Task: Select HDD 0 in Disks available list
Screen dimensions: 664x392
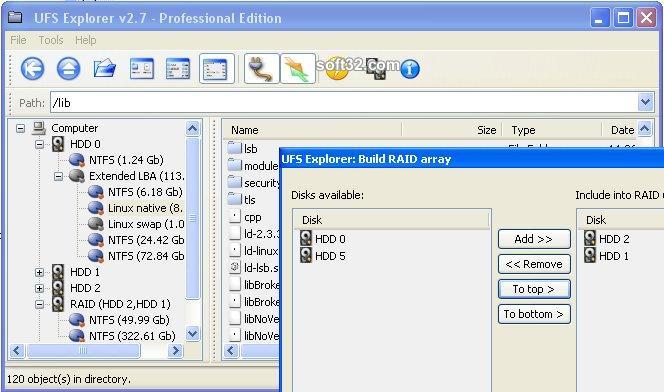Action: click(x=323, y=239)
